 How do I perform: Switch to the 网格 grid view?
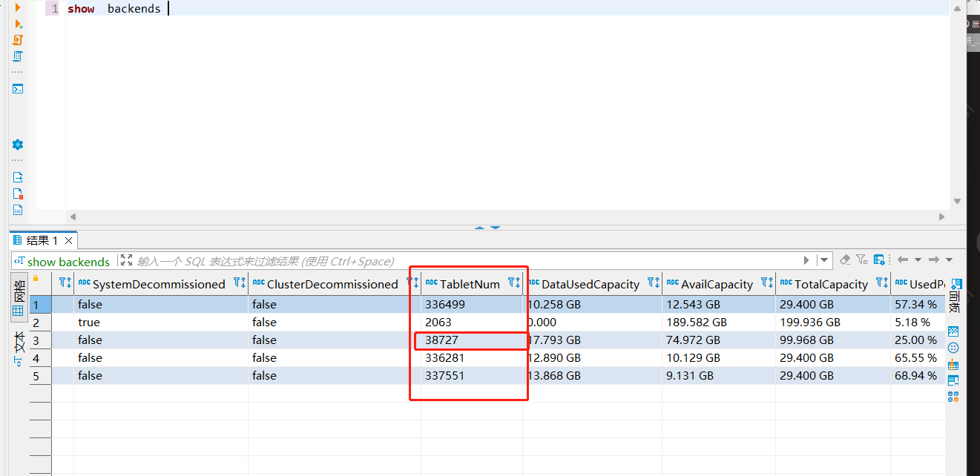point(19,297)
